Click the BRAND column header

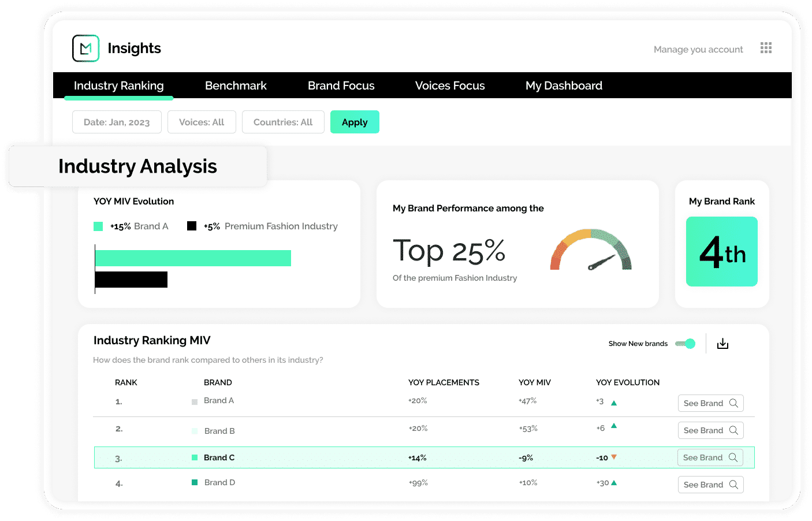click(x=218, y=382)
